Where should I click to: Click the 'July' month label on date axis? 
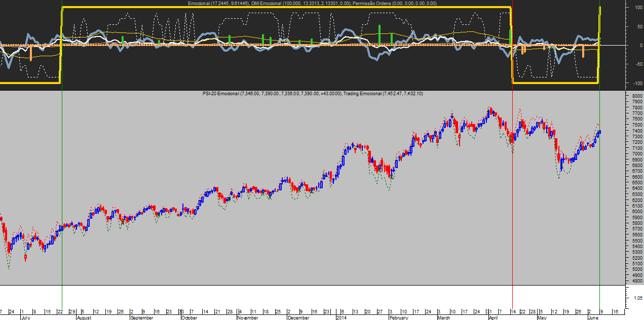point(26,317)
